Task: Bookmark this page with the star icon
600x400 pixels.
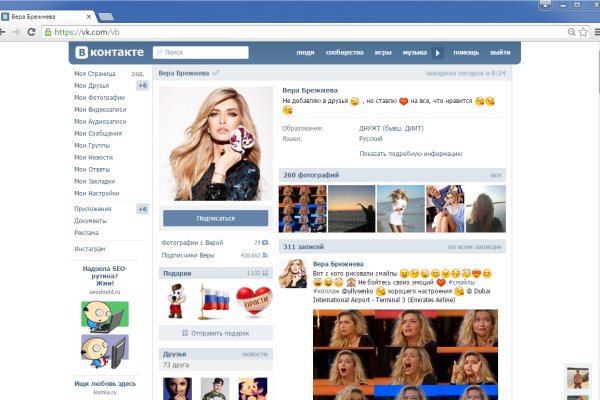Action: [573, 32]
